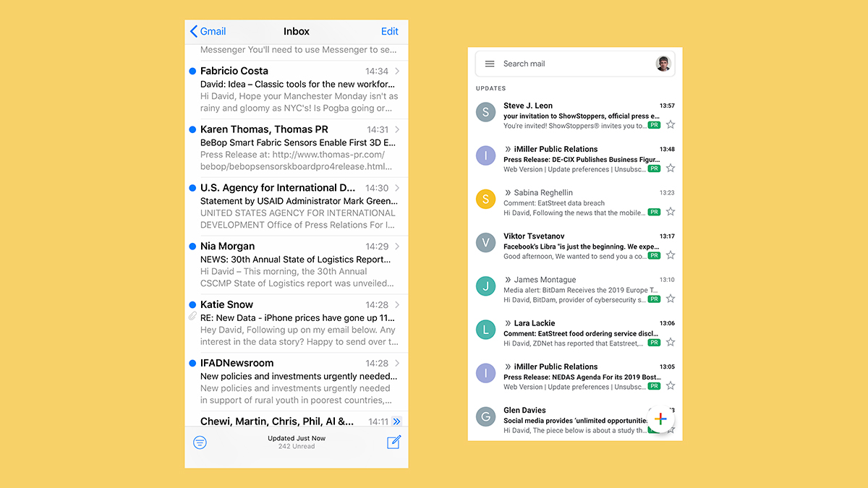Tap unread dot beside IFADNewsroom
This screenshot has height=488, width=868.
tap(192, 363)
